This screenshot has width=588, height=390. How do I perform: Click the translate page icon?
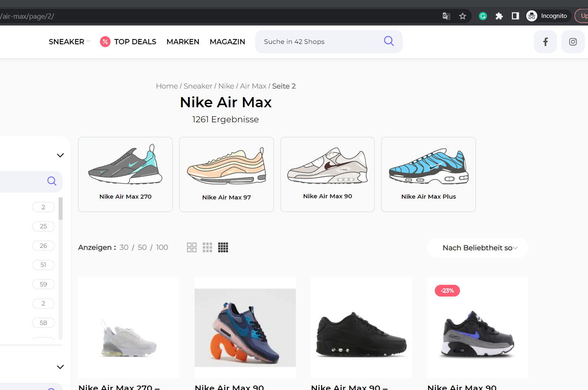(x=446, y=16)
